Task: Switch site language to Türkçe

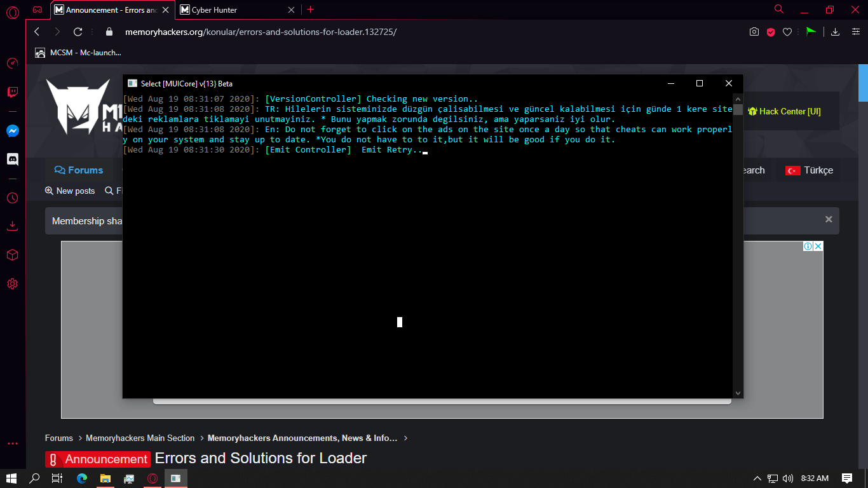Action: (809, 170)
